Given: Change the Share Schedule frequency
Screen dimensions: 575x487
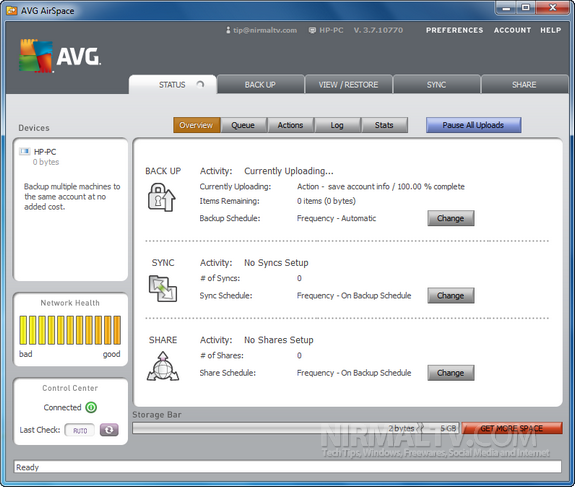Looking at the screenshot, I should pos(451,373).
